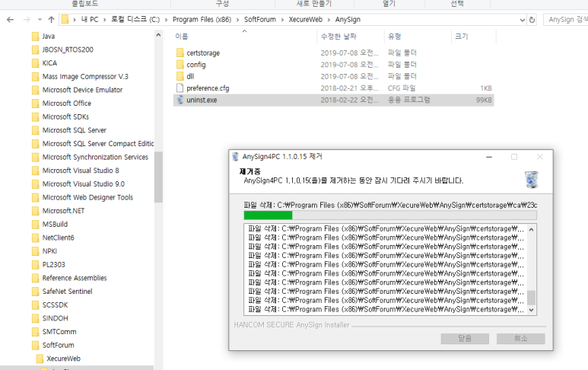
Task: Select 내 PC in the breadcrumb path
Action: (x=90, y=20)
